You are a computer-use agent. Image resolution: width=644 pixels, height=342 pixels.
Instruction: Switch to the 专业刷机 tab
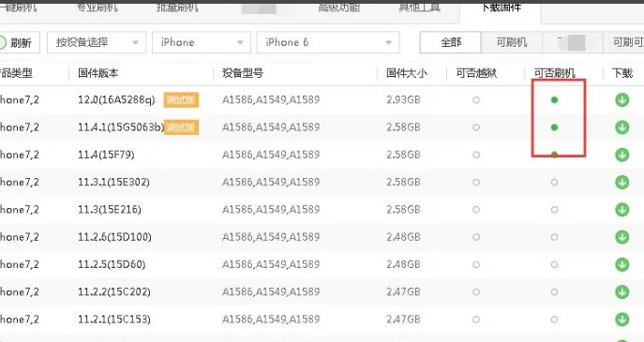pyautogui.click(x=97, y=7)
